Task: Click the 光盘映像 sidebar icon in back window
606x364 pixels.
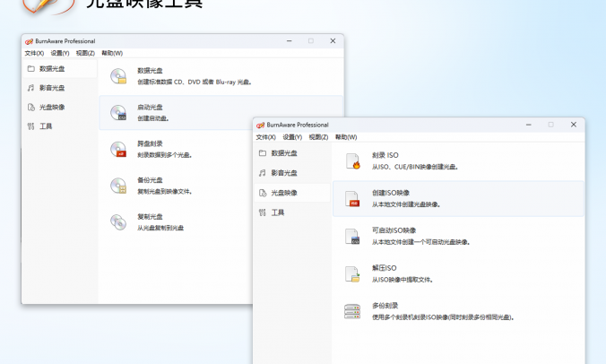Action: point(30,107)
